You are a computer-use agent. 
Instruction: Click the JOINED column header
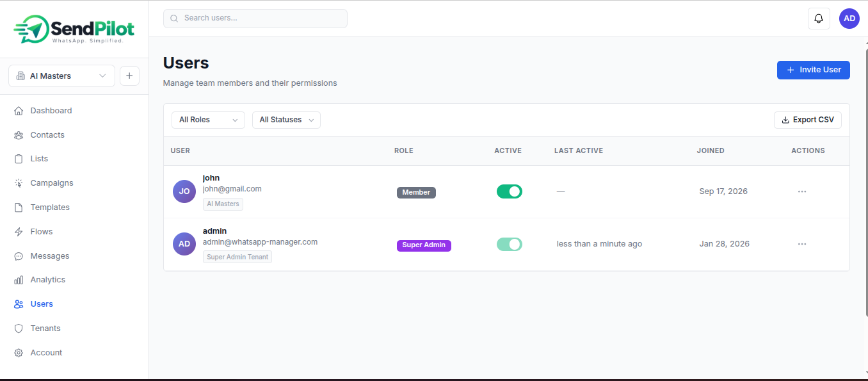pos(711,151)
